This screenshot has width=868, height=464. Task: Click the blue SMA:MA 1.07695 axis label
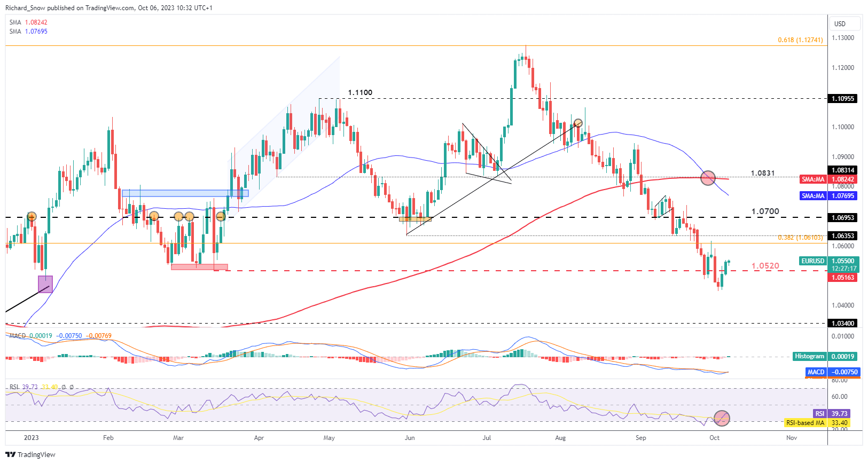(x=828, y=196)
